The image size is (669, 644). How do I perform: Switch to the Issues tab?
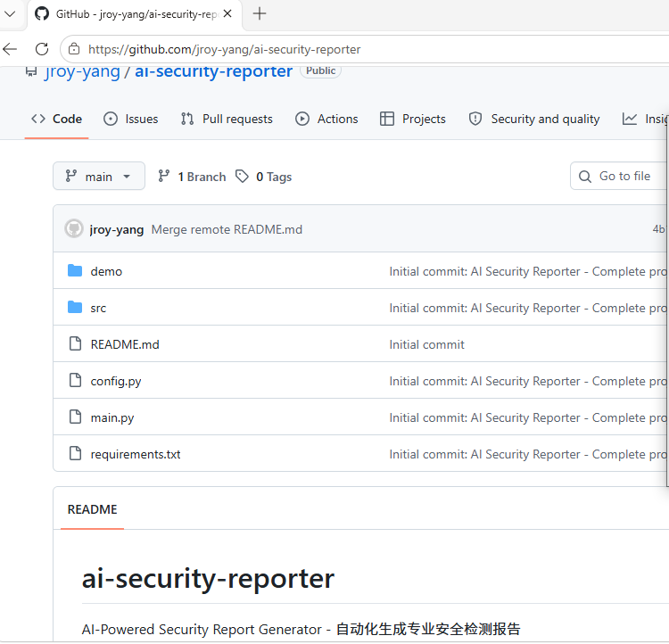pyautogui.click(x=130, y=119)
